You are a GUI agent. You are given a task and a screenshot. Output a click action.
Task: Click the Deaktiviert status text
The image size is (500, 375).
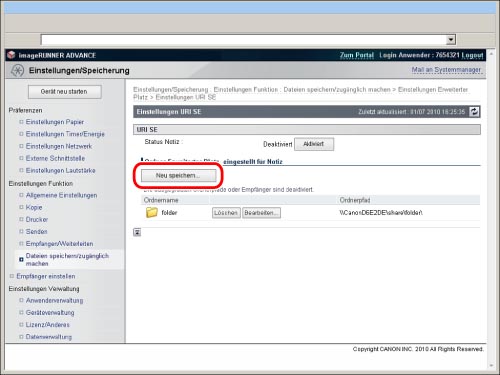pyautogui.click(x=278, y=144)
